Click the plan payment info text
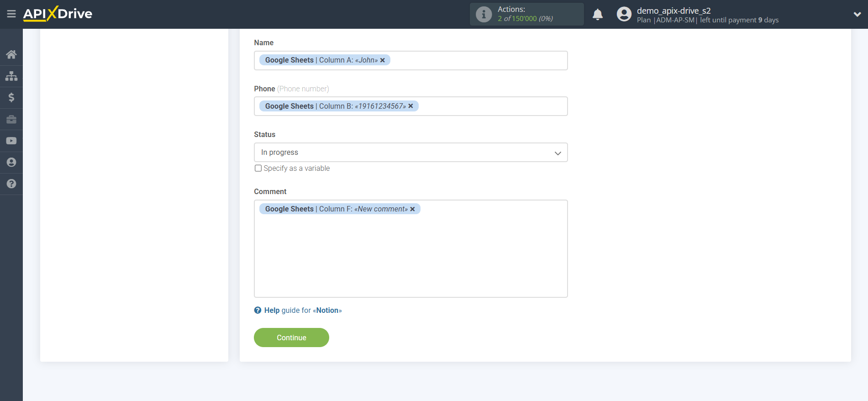868x401 pixels. pyautogui.click(x=708, y=20)
